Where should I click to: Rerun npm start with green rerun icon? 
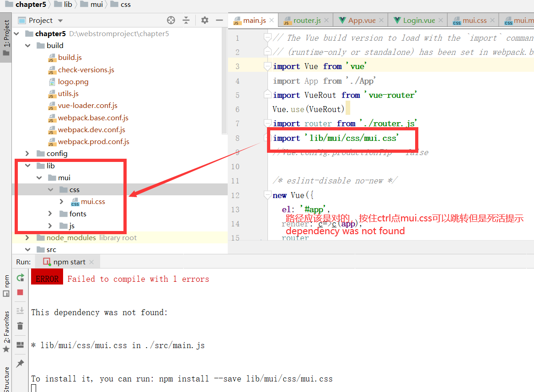[x=20, y=278]
